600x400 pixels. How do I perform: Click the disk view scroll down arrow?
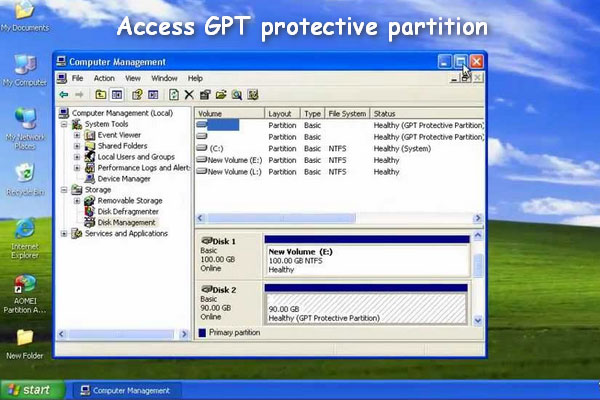pos(478,320)
